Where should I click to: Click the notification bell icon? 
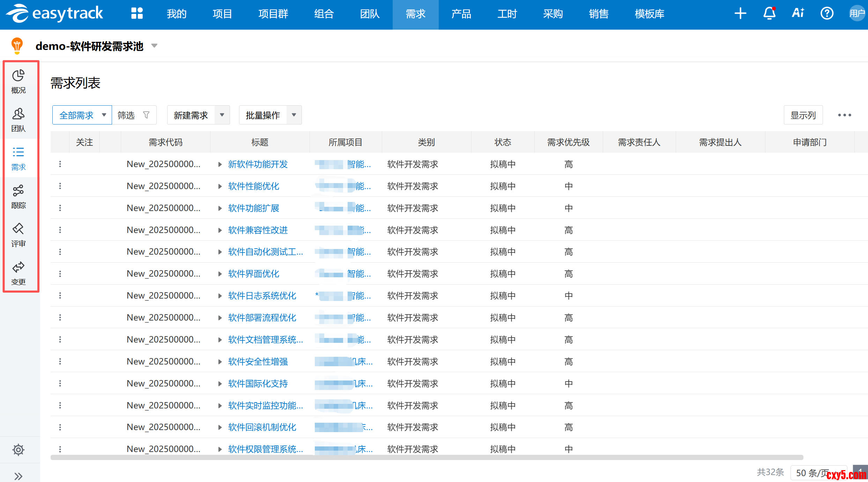coord(769,14)
